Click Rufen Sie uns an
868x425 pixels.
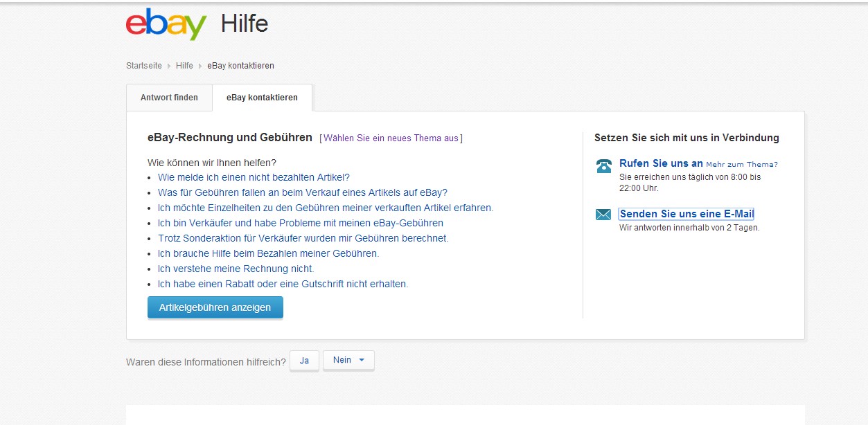(661, 163)
